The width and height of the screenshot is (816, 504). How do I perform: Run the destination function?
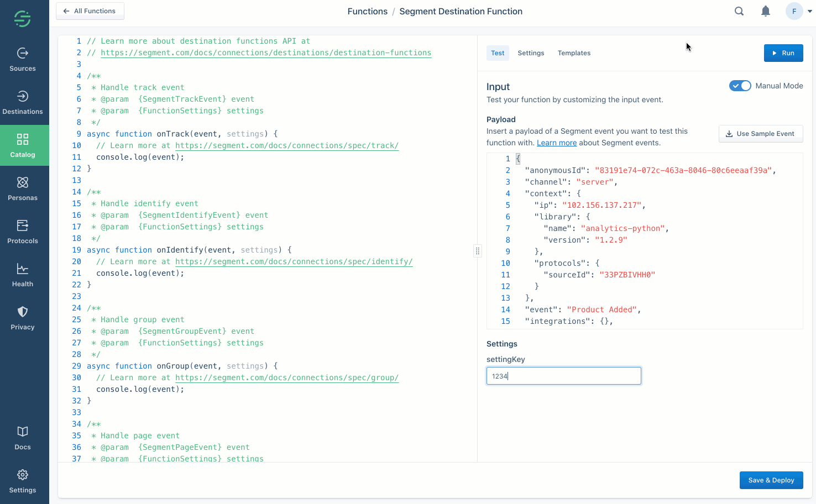(783, 53)
